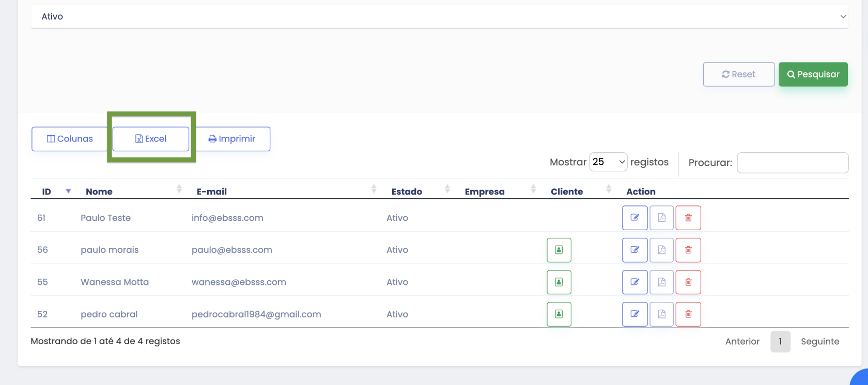868x385 pixels.
Task: Open PDF for Paulo Teste row
Action: [661, 218]
